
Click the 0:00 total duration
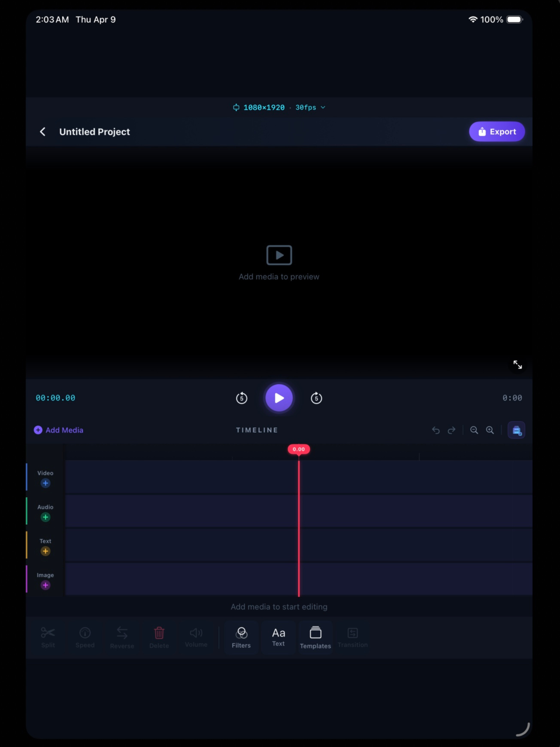(x=512, y=398)
